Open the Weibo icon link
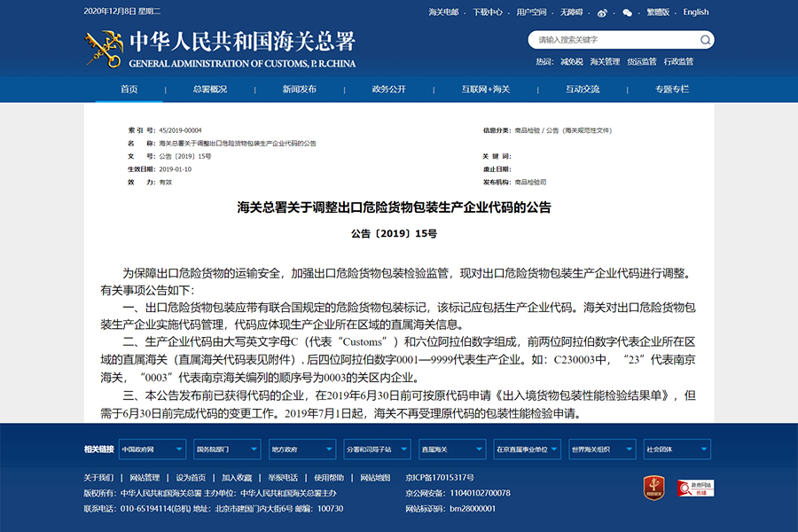Screen dimensions: 798x532 [602, 12]
